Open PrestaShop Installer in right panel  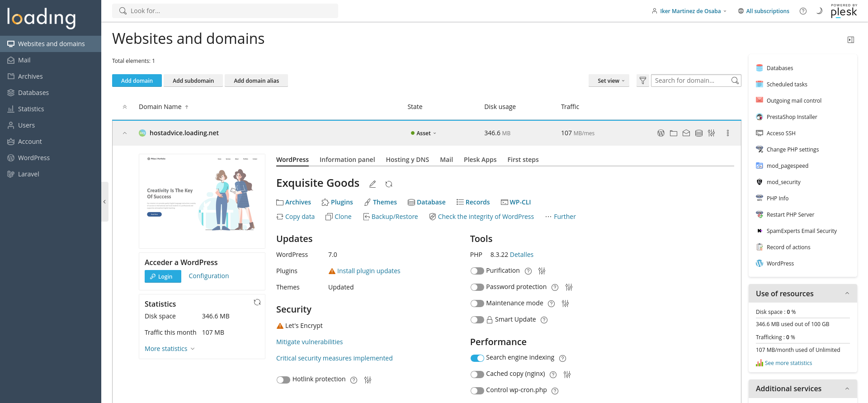pos(792,117)
